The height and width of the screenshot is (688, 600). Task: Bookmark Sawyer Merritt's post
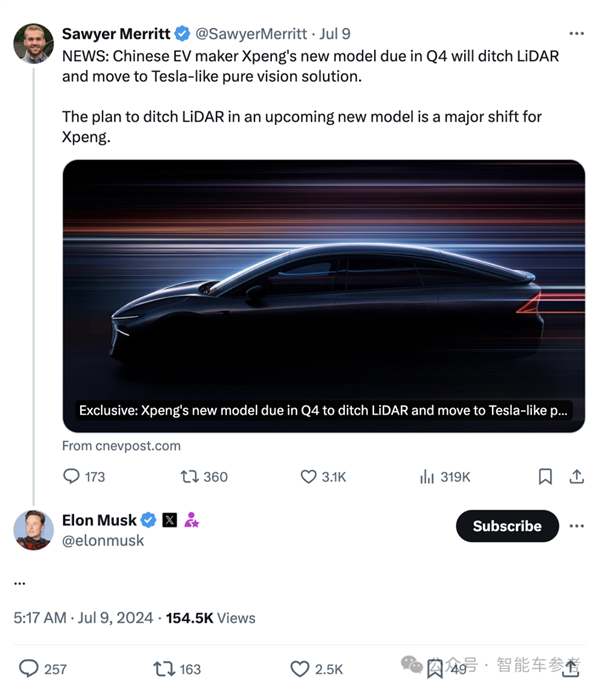coord(545,477)
